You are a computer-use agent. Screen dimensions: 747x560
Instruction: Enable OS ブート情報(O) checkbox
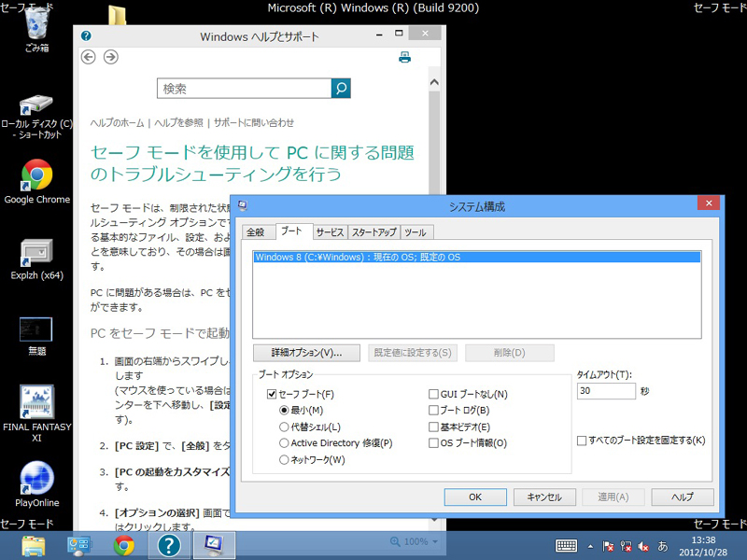pos(433,442)
